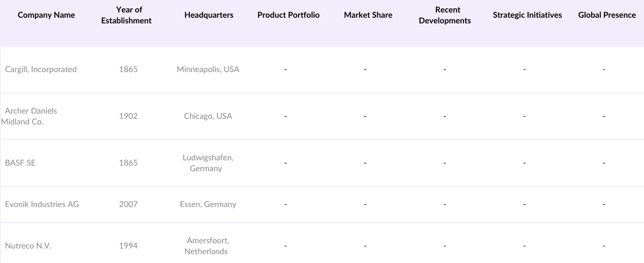Screen dimensions: 644x263
Task: Click the 1994 establishment year cell
Action: pyautogui.click(x=128, y=246)
